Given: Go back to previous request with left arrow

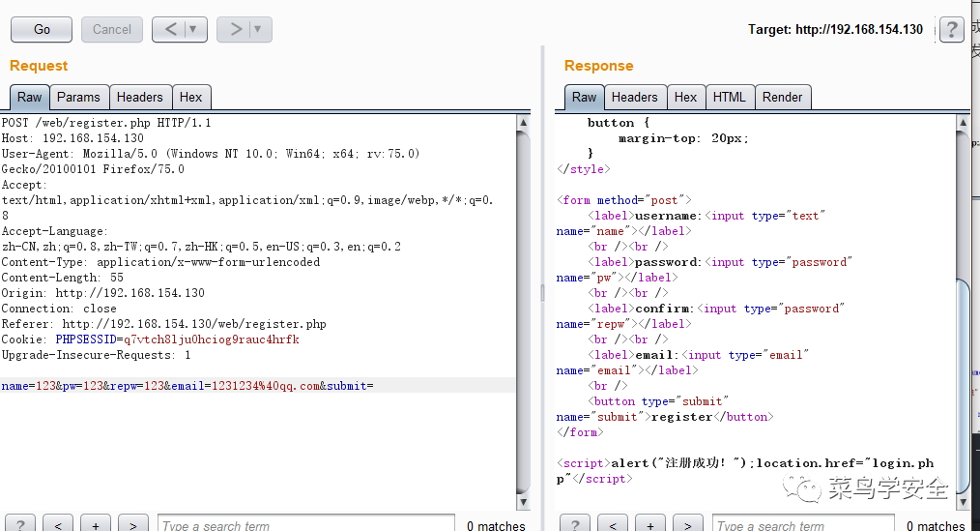Looking at the screenshot, I should pos(170,29).
